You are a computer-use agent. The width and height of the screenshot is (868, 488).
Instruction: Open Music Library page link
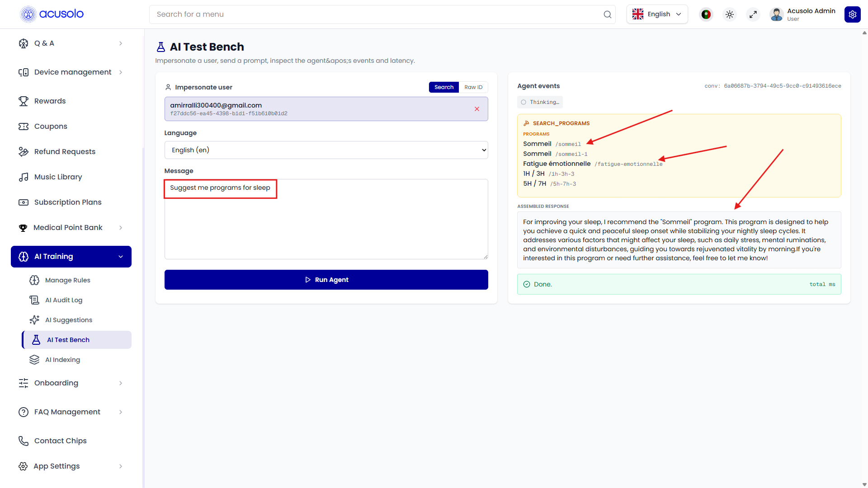click(71, 177)
